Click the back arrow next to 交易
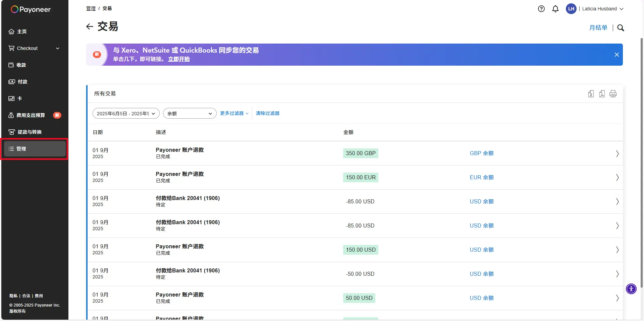This screenshot has width=644, height=321. coord(90,26)
